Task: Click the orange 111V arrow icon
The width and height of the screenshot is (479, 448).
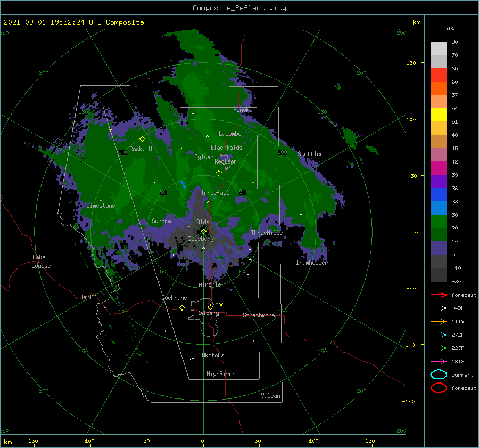Action: tap(439, 321)
